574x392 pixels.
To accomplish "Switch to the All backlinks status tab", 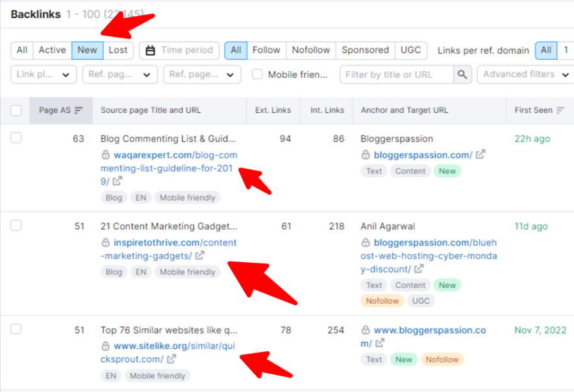I will pos(22,50).
